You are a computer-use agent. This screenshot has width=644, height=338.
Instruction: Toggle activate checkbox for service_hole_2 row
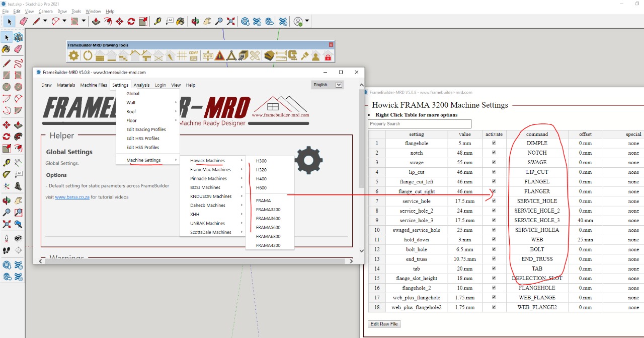pos(494,211)
